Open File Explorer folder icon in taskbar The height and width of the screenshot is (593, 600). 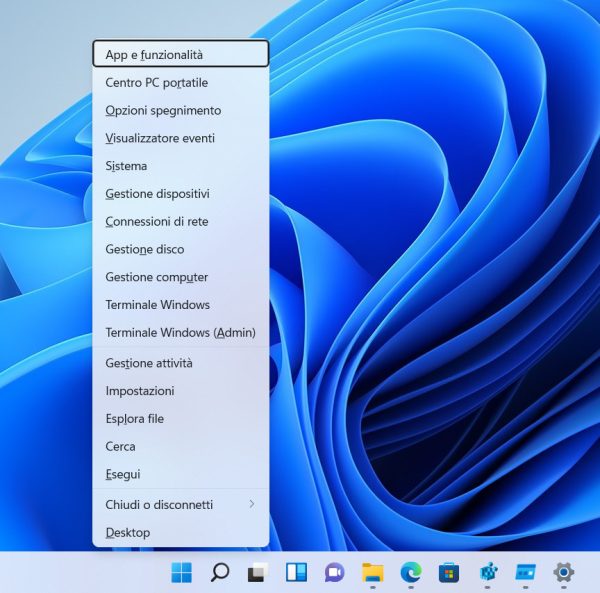point(373,572)
